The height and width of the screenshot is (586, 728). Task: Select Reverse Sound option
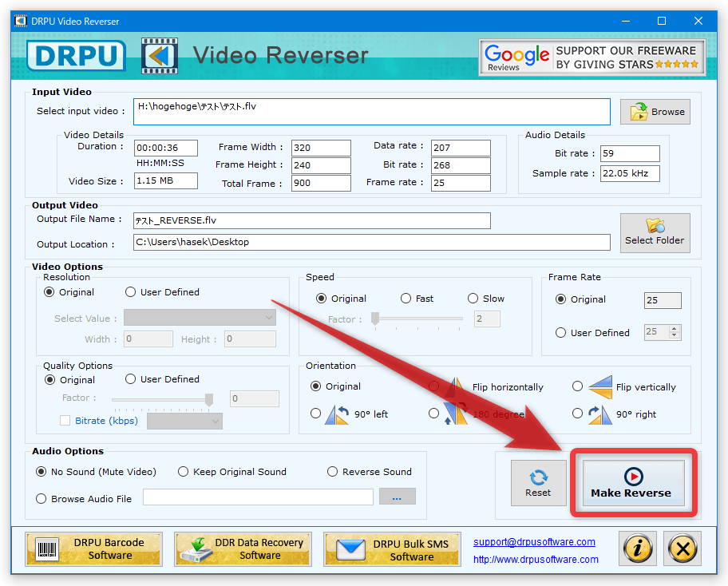tap(332, 472)
